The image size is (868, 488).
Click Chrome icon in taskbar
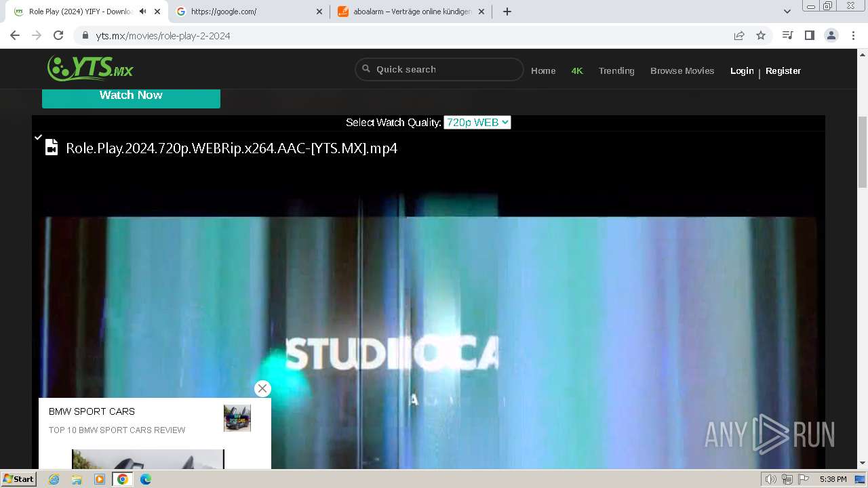point(123,479)
